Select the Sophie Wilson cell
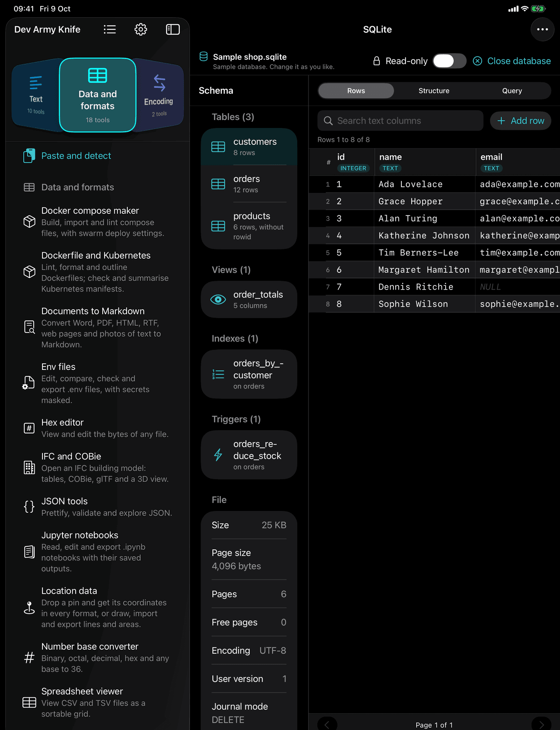560x730 pixels. tap(425, 304)
